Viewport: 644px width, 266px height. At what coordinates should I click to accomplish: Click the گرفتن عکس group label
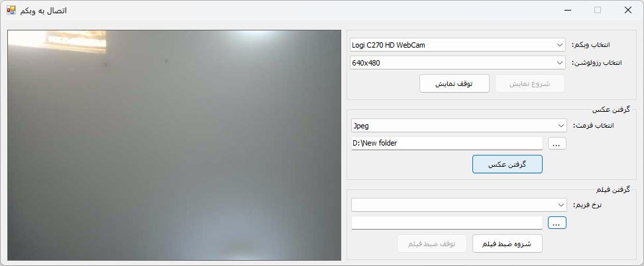(611, 110)
